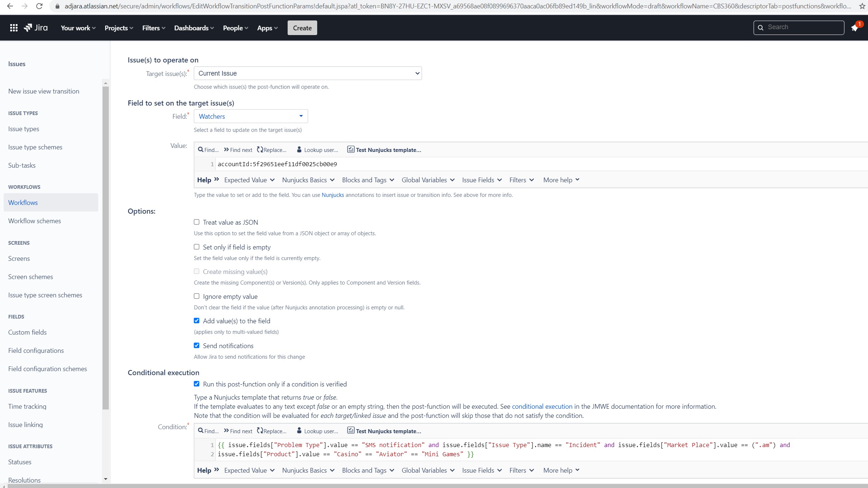Click Lookup user in Value editor toolbar
The image size is (868, 488).
point(317,150)
